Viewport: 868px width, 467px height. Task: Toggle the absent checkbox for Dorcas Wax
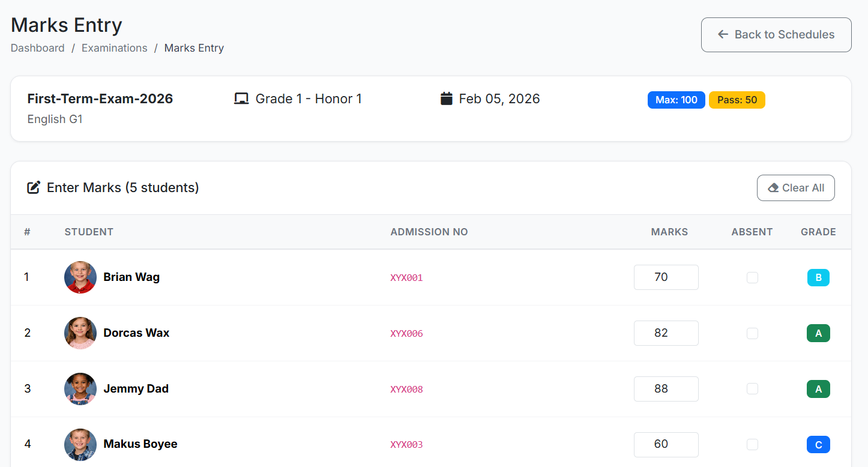[752, 333]
